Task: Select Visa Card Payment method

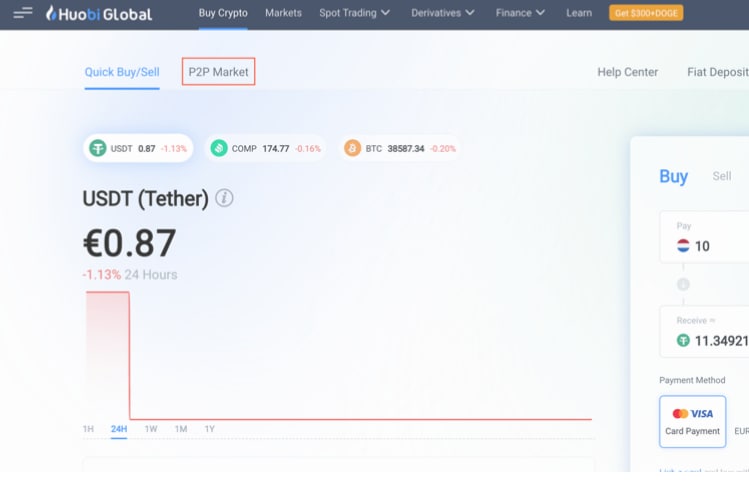Action: [693, 421]
